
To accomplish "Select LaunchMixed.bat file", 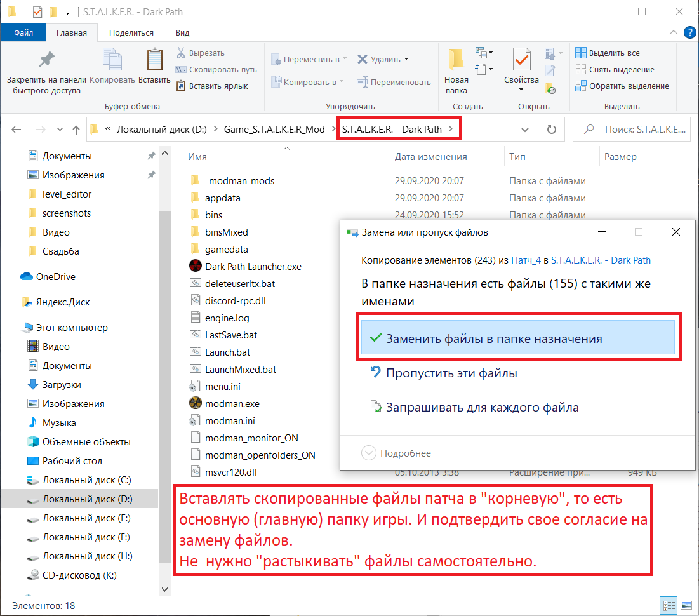I will click(233, 370).
